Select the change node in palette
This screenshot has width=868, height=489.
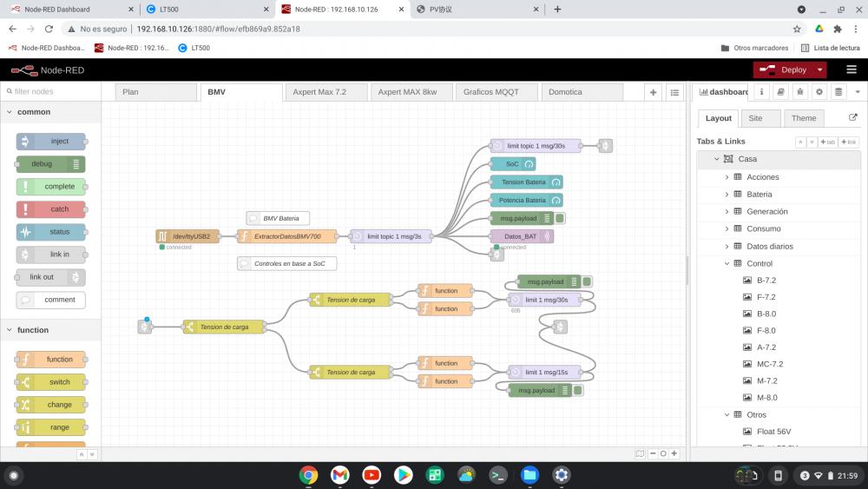click(x=51, y=405)
